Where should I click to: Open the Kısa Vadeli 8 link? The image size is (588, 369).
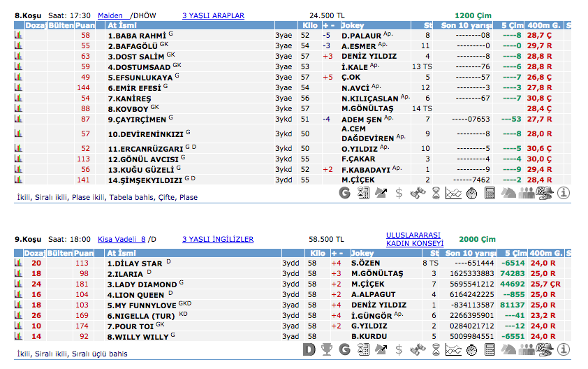tap(122, 239)
